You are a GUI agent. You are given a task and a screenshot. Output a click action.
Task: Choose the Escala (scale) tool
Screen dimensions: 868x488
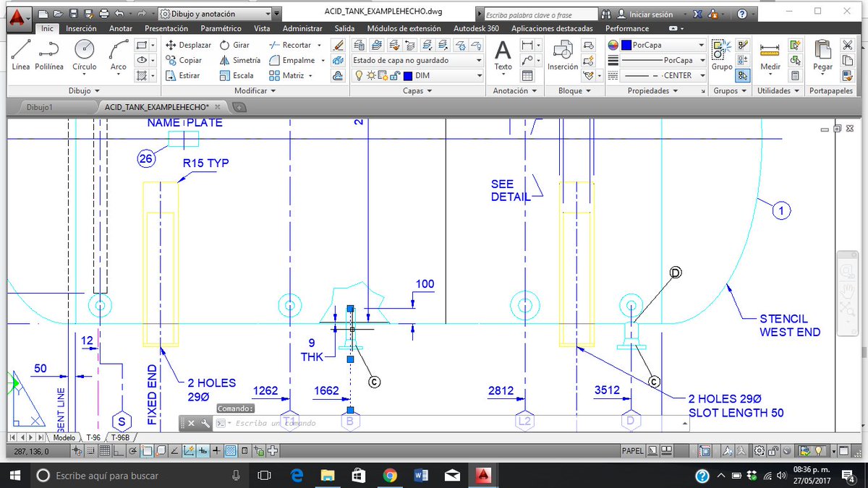coord(236,75)
